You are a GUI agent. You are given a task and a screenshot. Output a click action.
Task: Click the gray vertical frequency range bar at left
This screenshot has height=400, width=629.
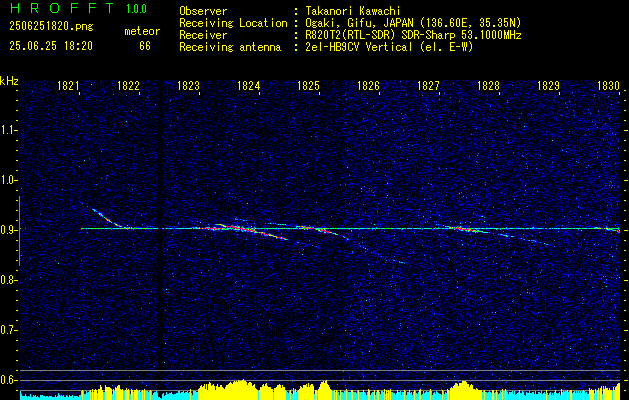[19, 231]
